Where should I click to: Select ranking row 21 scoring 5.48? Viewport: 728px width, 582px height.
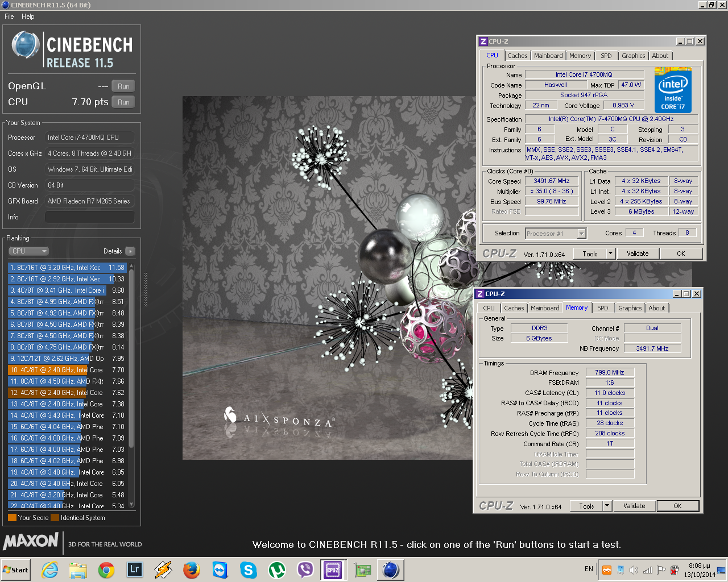click(67, 495)
